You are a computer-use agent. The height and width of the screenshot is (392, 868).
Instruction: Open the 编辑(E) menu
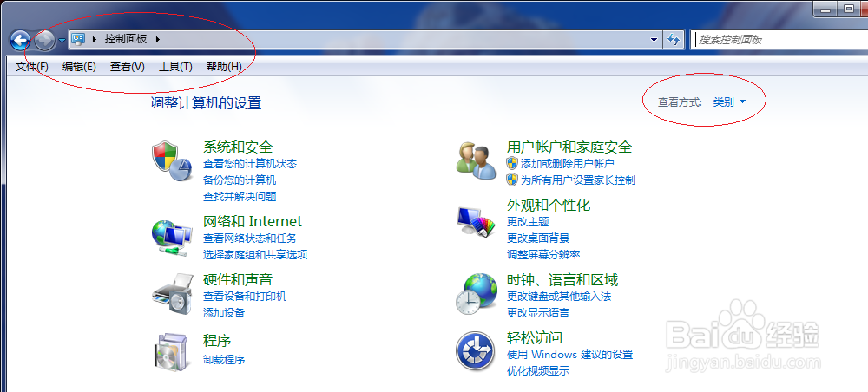pos(79,67)
